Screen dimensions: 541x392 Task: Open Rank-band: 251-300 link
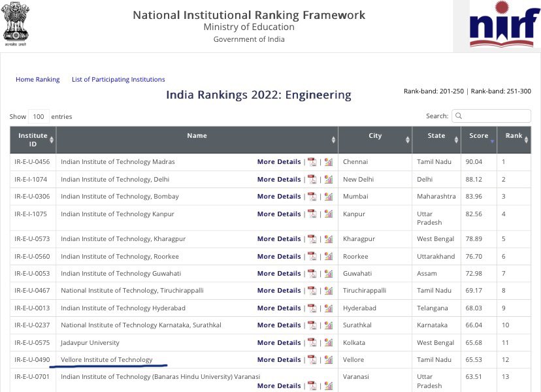(x=501, y=91)
